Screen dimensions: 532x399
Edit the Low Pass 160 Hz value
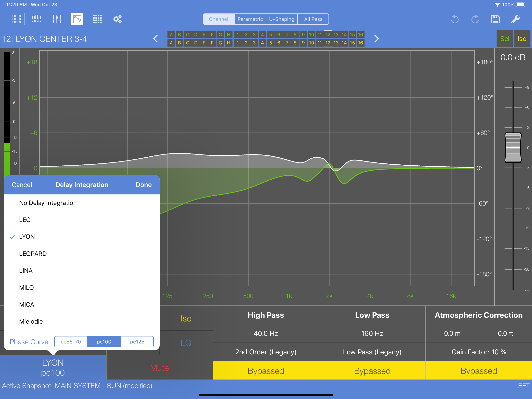coord(372,333)
